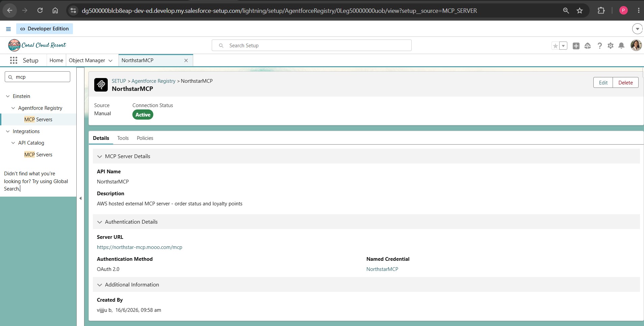Image resolution: width=644 pixels, height=326 pixels.
Task: Open global actions plus icon
Action: pyautogui.click(x=576, y=46)
